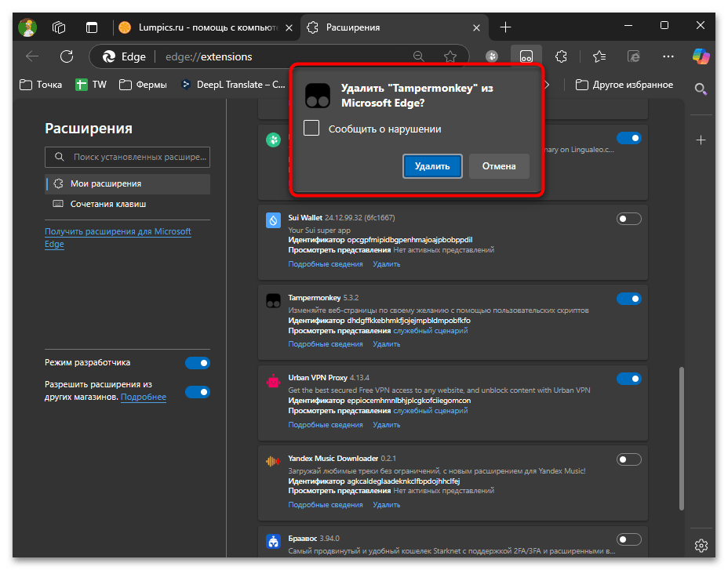Open the Extensions puzzle icon in the toolbar
This screenshot has width=728, height=570.
(561, 56)
